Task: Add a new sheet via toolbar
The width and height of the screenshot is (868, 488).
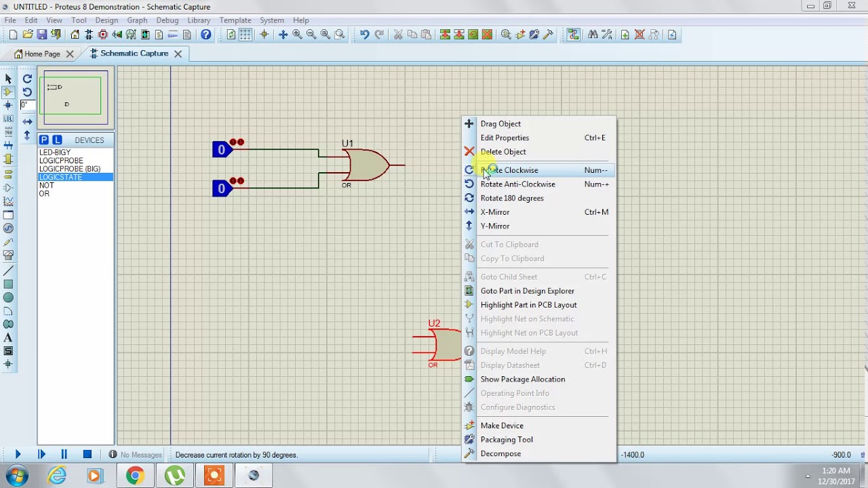Action: tap(625, 35)
